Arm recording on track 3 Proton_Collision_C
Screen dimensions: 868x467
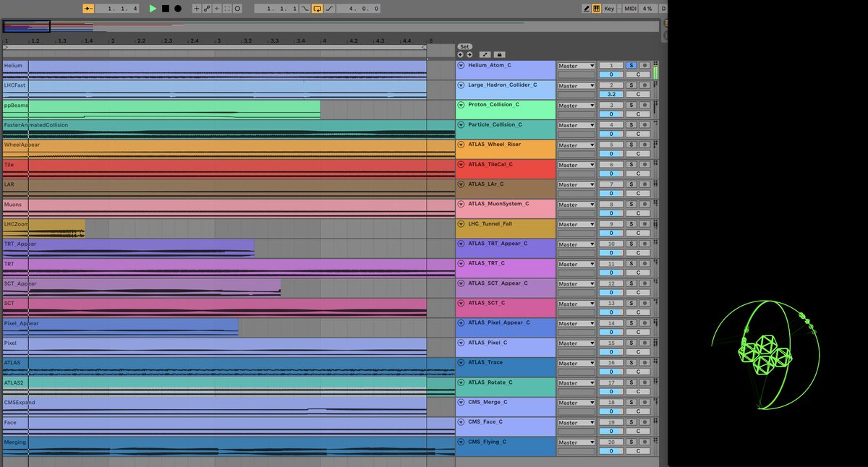pos(644,106)
